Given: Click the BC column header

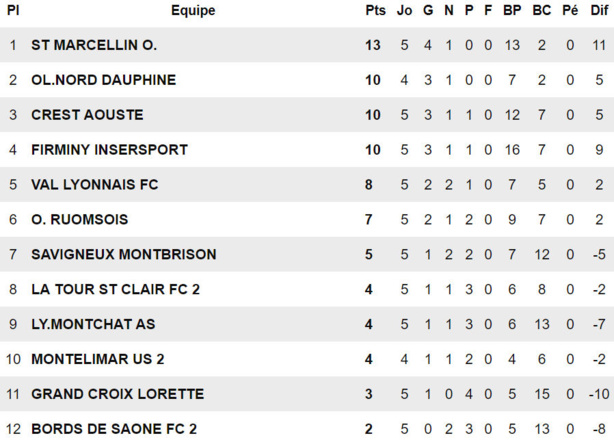Looking at the screenshot, I should tap(541, 11).
